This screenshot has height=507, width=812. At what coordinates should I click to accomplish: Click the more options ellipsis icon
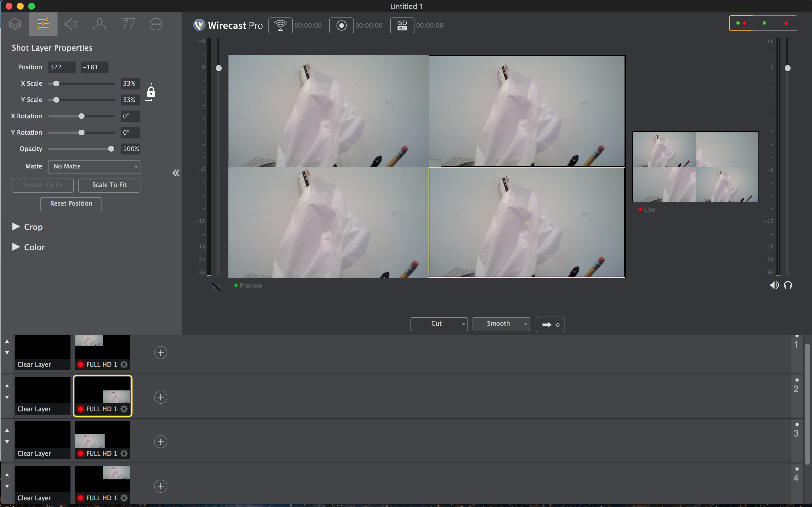point(156,23)
